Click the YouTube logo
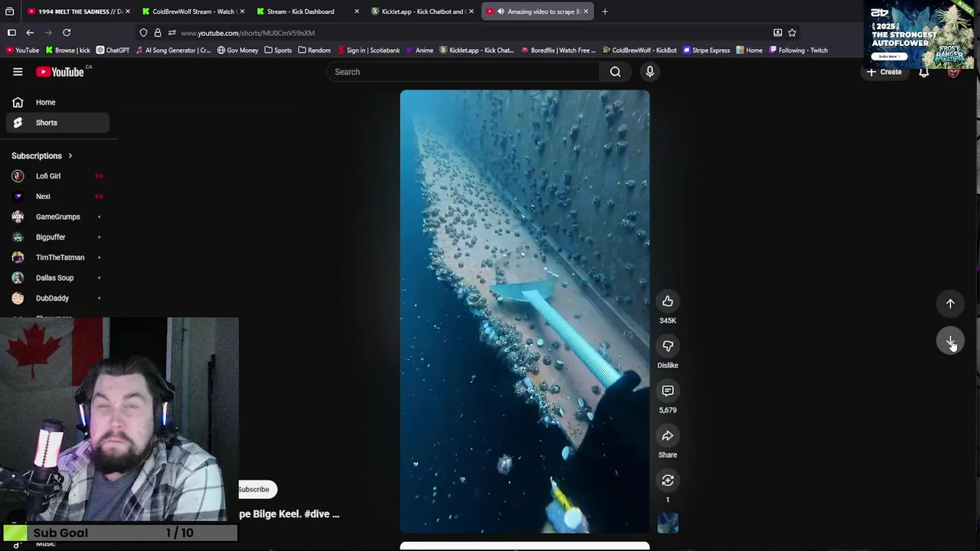 click(x=61, y=72)
